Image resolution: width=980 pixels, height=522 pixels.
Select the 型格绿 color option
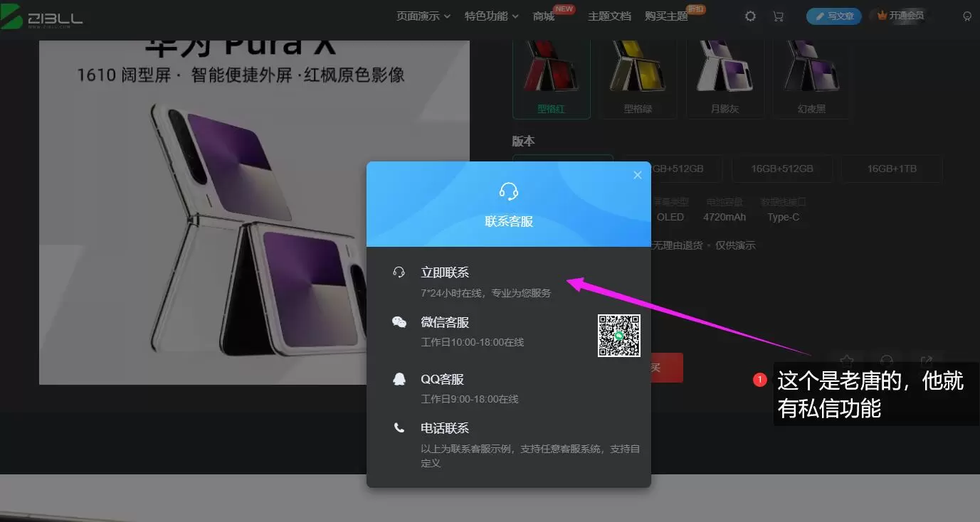(x=638, y=80)
